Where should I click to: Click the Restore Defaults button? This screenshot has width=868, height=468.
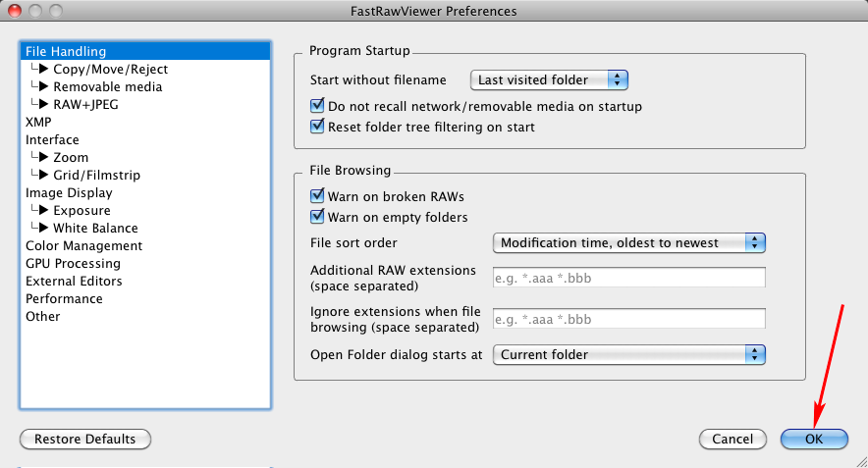85,439
